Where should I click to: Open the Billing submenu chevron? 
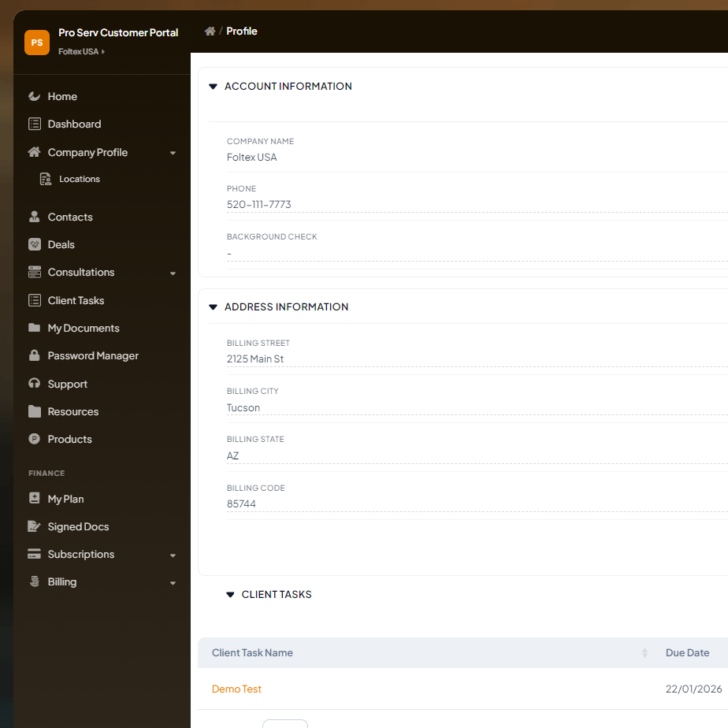click(x=173, y=583)
